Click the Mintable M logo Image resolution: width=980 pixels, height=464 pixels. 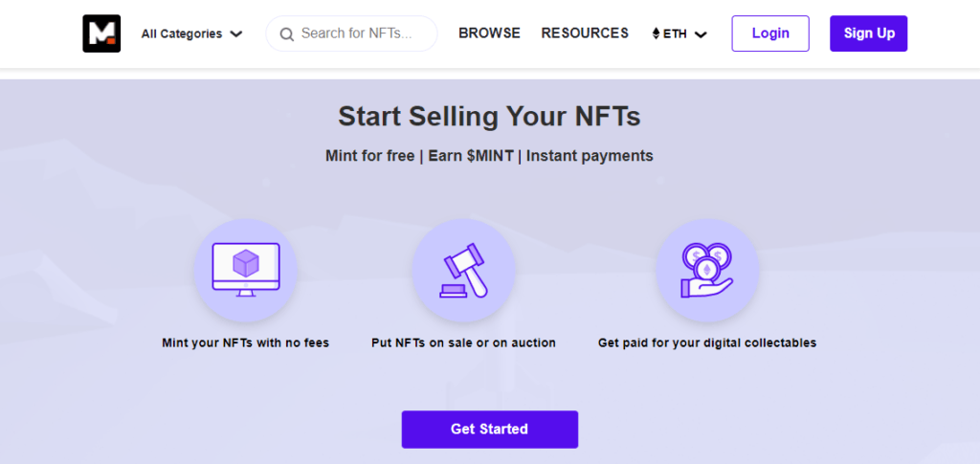(x=101, y=33)
